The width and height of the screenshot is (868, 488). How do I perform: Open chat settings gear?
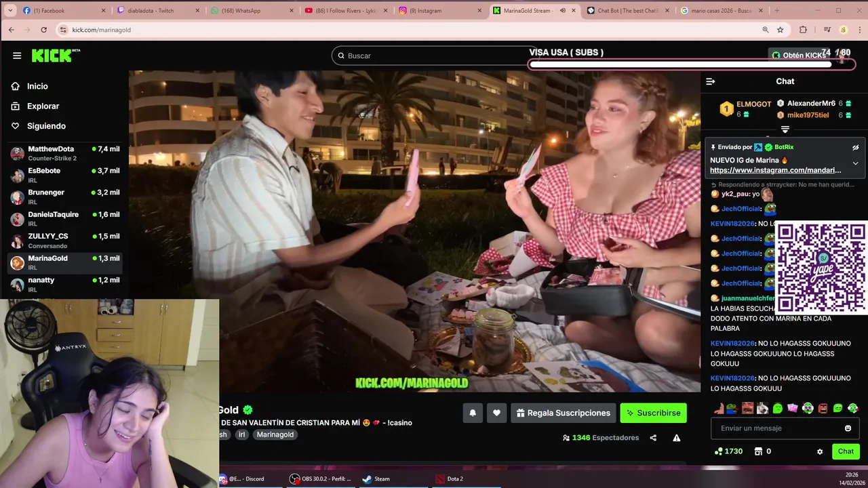(x=820, y=451)
